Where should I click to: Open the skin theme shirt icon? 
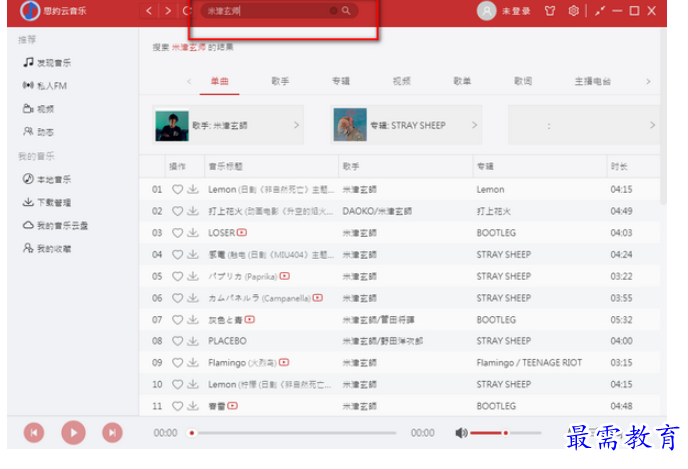pos(550,11)
